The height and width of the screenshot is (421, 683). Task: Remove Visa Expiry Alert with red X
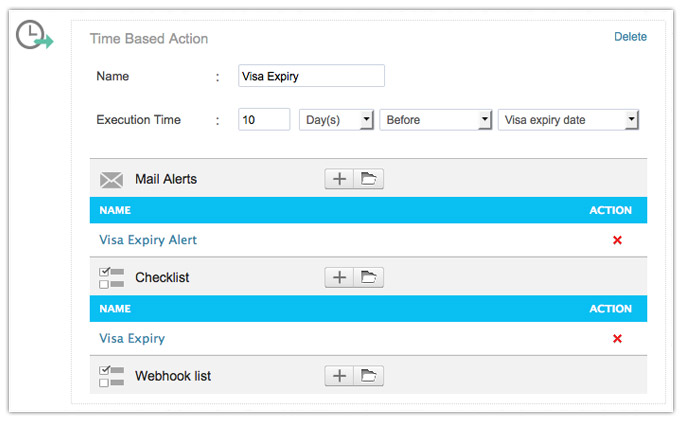617,240
